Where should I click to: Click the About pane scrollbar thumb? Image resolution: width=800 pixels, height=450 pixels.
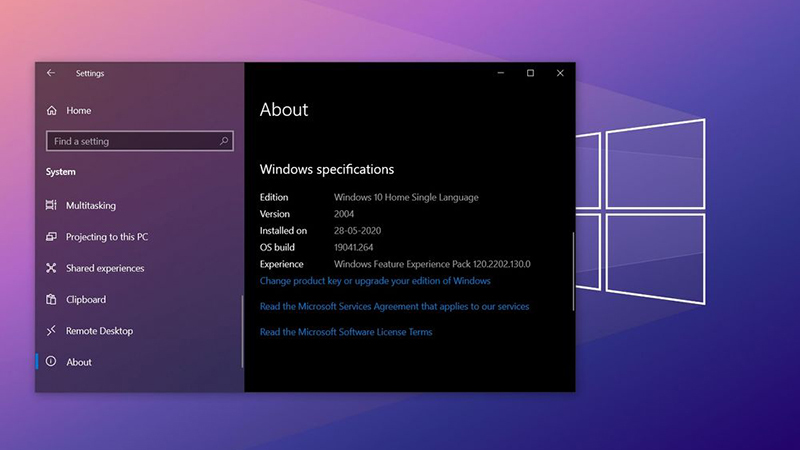pos(573,271)
